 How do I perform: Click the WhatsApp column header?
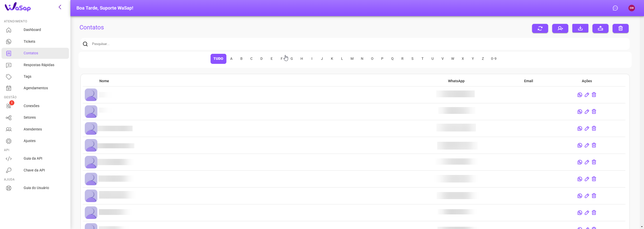456,81
